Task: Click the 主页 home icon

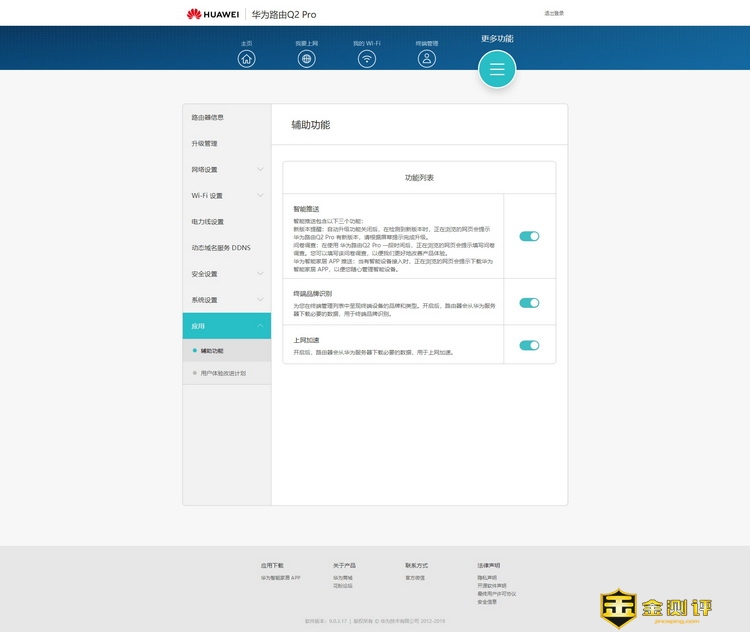Action: [x=247, y=58]
